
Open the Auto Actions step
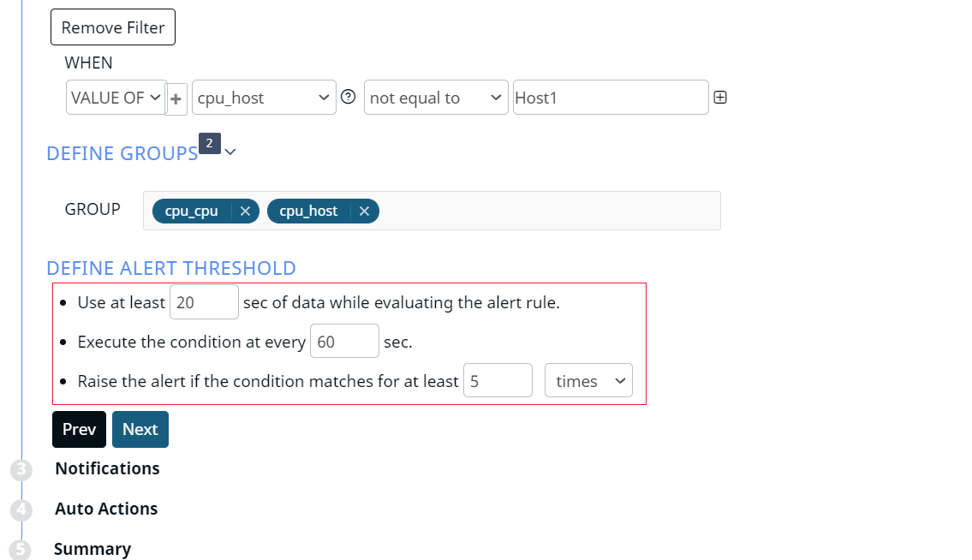(x=106, y=509)
